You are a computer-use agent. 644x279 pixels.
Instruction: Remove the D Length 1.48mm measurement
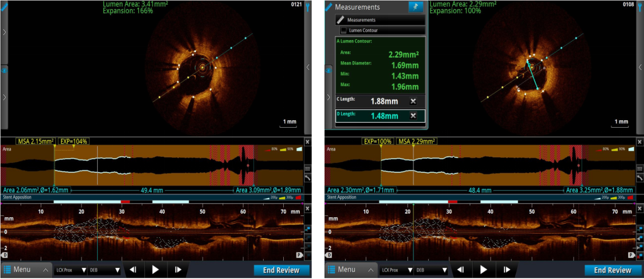pos(413,116)
